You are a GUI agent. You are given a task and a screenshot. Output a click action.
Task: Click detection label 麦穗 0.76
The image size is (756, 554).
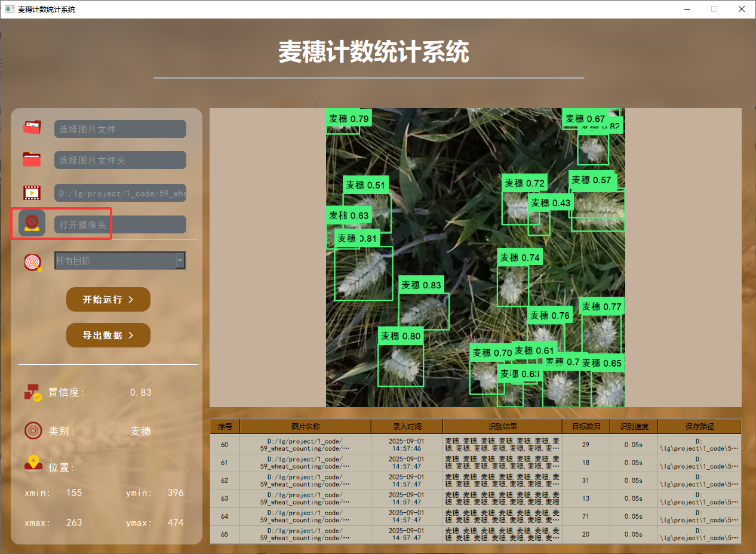click(x=550, y=315)
